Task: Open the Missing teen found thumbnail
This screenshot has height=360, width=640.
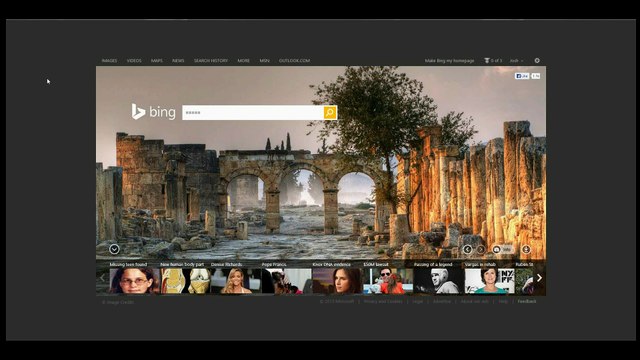Action: 134,281
